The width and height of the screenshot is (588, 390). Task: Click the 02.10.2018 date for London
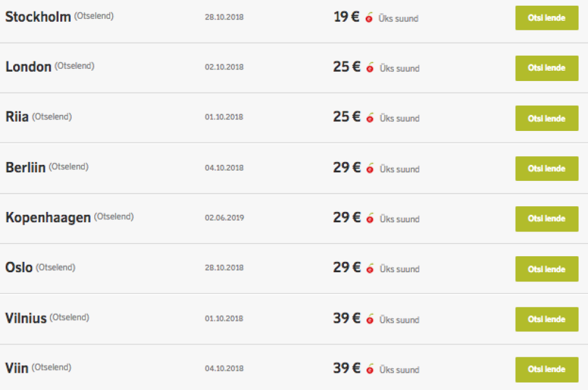coord(224,67)
